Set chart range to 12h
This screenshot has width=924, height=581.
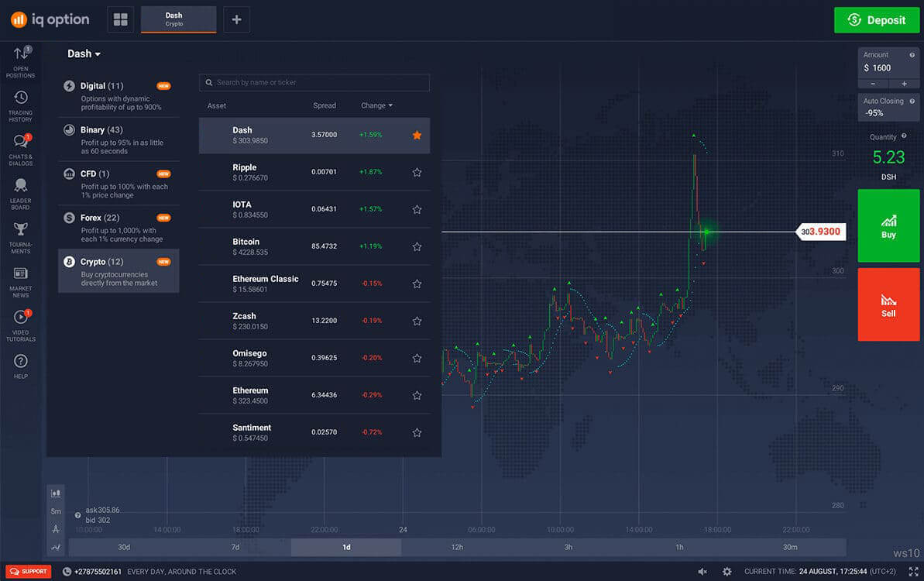457,548
